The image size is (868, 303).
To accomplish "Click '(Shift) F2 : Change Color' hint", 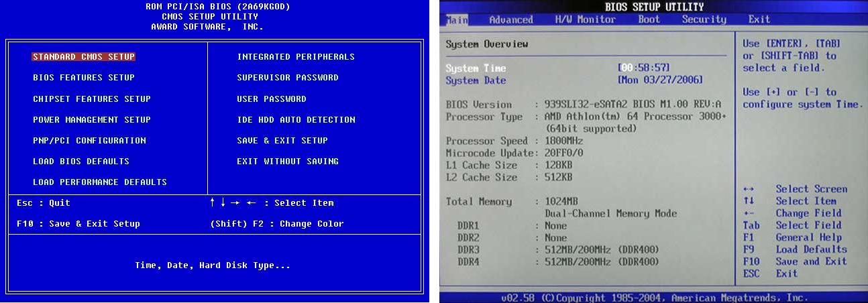I will (x=277, y=224).
